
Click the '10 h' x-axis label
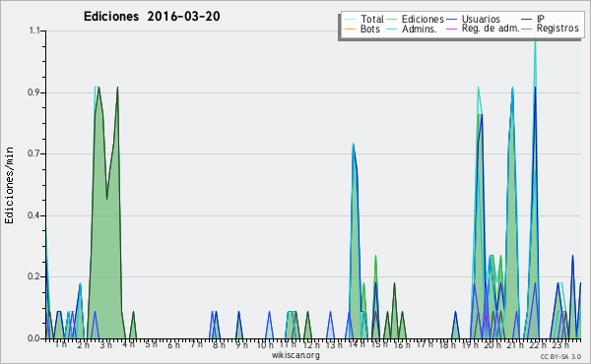pos(265,344)
